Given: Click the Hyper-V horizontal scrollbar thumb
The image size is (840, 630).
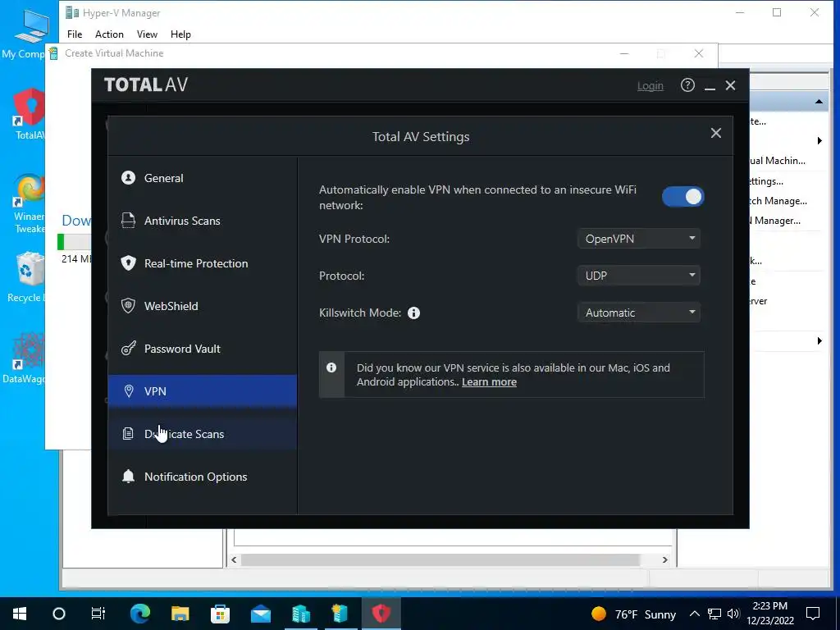Looking at the screenshot, I should coord(440,559).
